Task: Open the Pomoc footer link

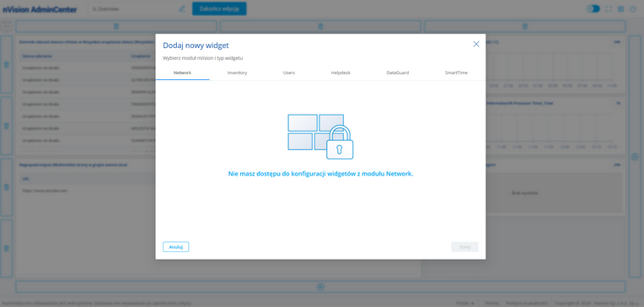Action: [x=491, y=303]
